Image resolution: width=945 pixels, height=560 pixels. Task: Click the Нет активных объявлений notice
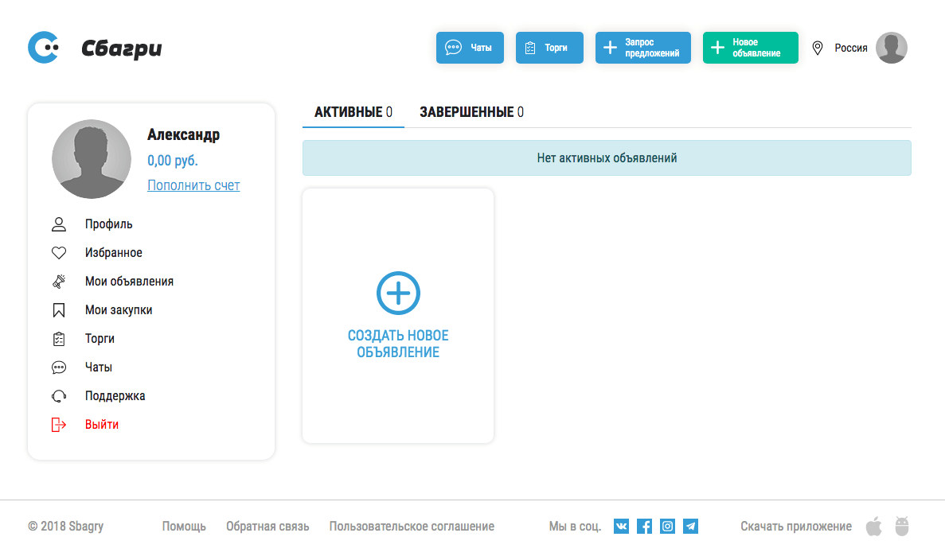click(x=607, y=157)
